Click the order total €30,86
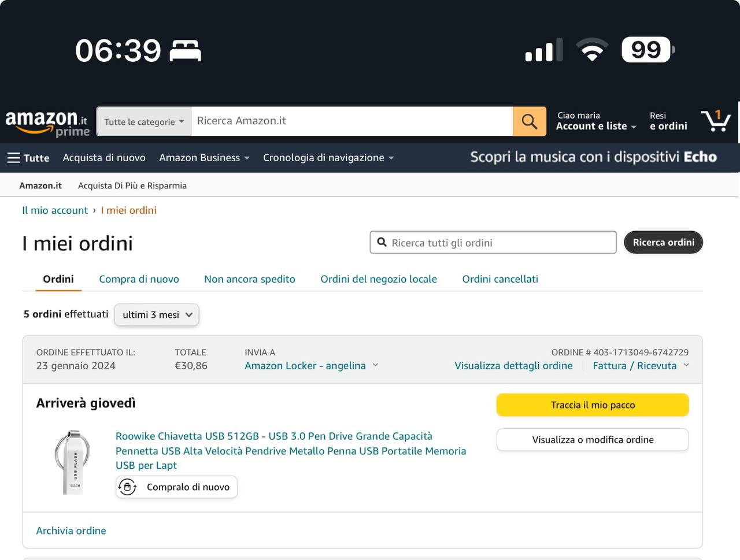Image resolution: width=740 pixels, height=560 pixels. tap(191, 366)
